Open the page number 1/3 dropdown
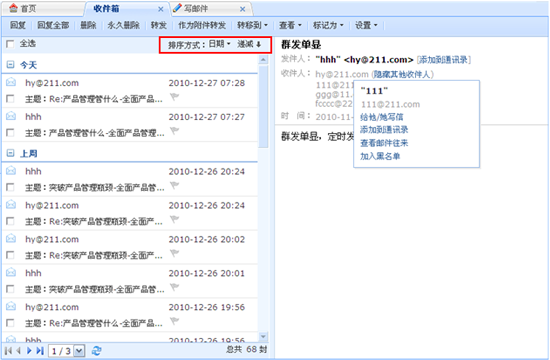 (x=80, y=351)
